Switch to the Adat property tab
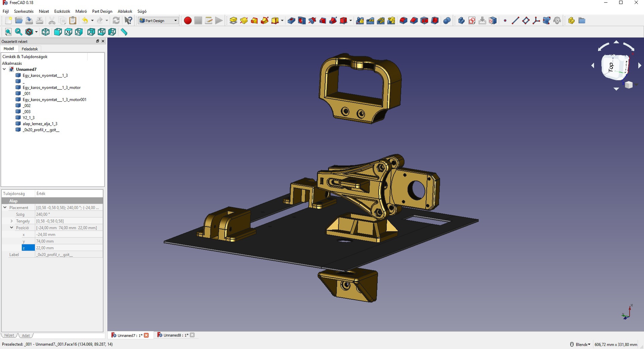Image resolution: width=644 pixels, height=349 pixels. [26, 336]
